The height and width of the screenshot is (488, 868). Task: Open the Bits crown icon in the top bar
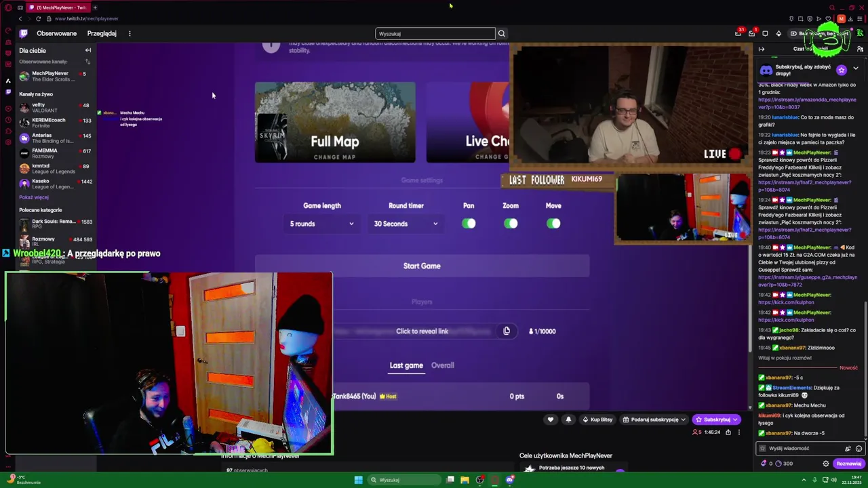point(778,33)
